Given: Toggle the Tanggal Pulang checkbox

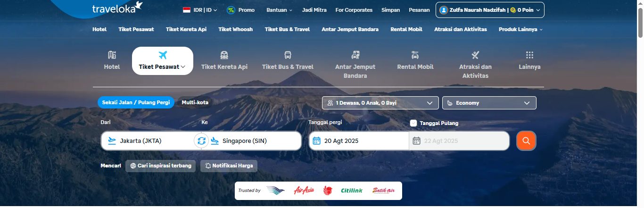Looking at the screenshot, I should click(413, 123).
